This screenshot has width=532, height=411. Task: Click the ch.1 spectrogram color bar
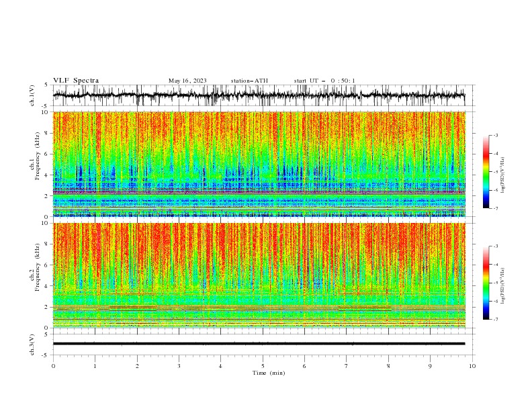(x=486, y=172)
